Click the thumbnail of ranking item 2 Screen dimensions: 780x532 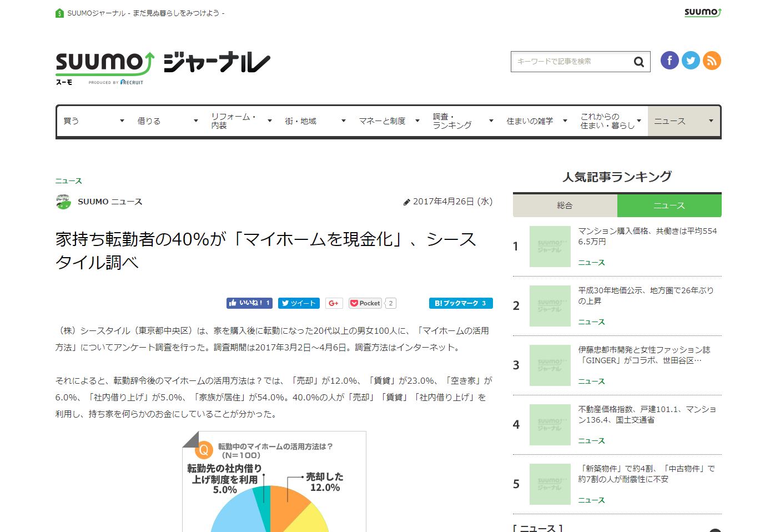(550, 306)
